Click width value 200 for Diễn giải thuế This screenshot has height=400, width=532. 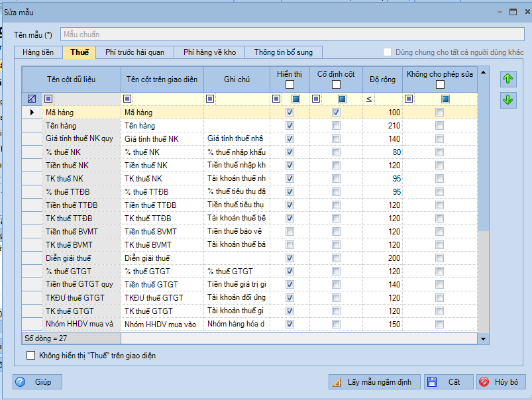(382, 258)
